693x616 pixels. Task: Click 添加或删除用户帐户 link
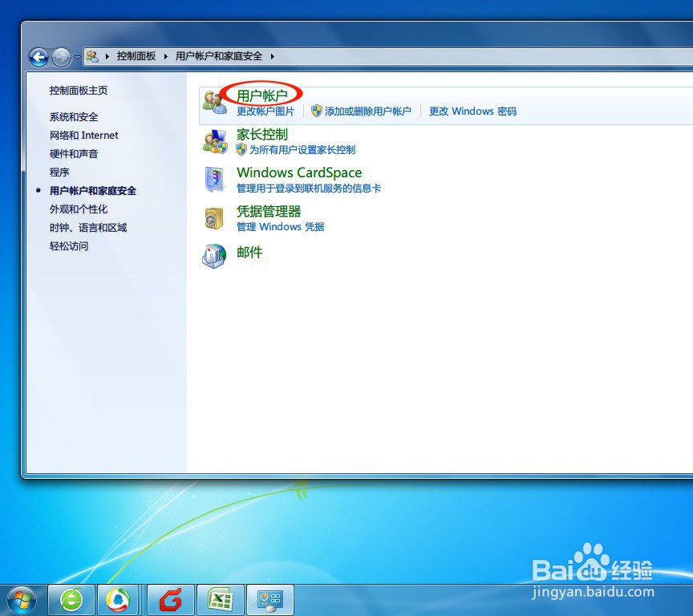click(x=368, y=111)
